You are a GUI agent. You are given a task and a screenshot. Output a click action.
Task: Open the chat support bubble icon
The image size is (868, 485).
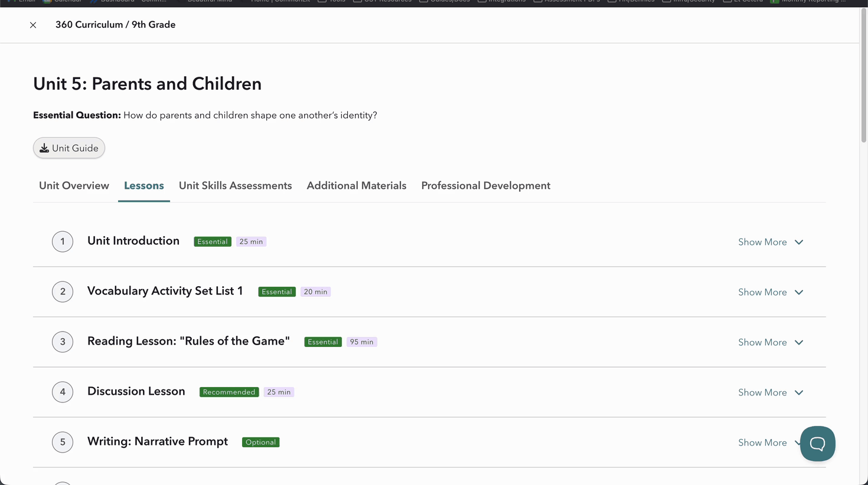click(818, 444)
